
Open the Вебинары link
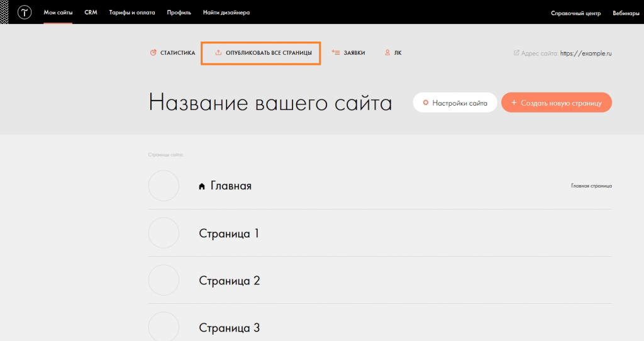click(x=626, y=13)
